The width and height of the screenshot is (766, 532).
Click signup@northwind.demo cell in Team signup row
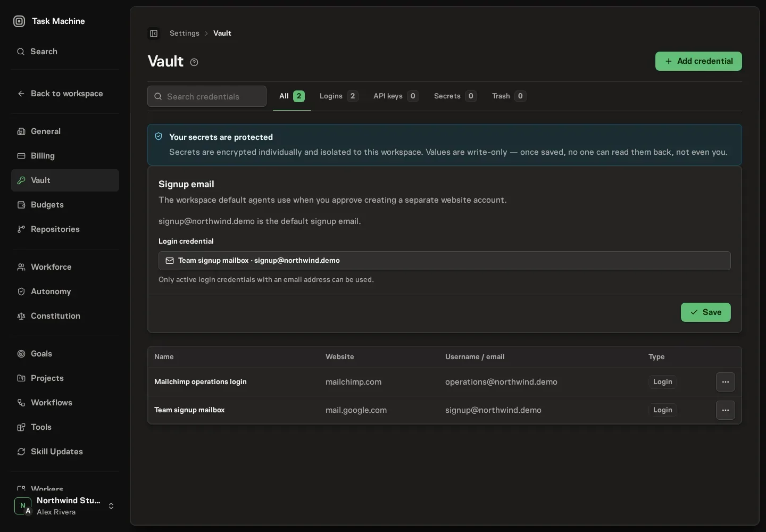[493, 410]
